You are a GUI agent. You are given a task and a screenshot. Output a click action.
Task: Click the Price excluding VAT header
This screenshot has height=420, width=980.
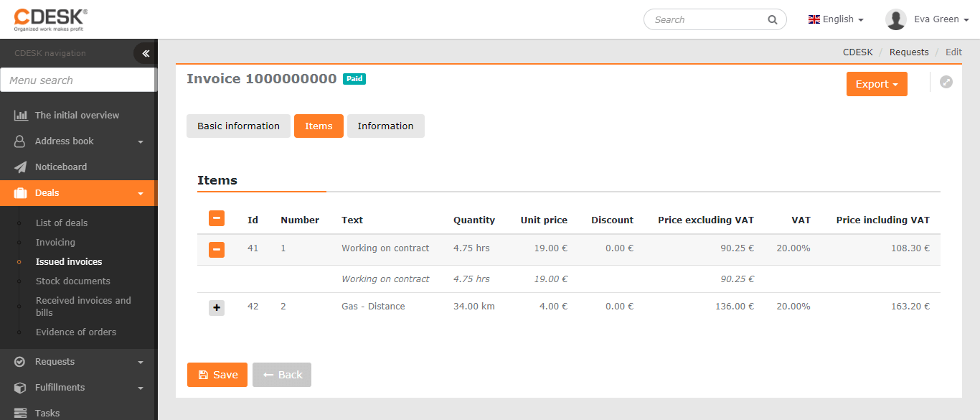point(706,220)
